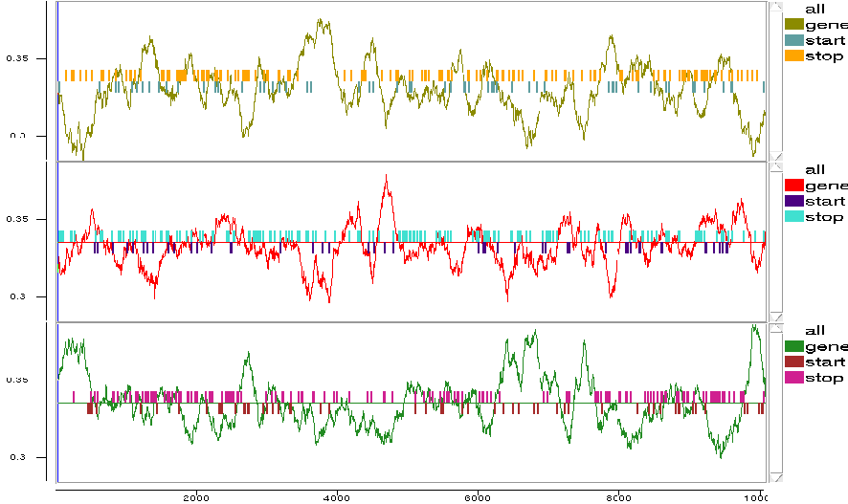Click the turquoise stop swatch in middle legend

[x=793, y=217]
